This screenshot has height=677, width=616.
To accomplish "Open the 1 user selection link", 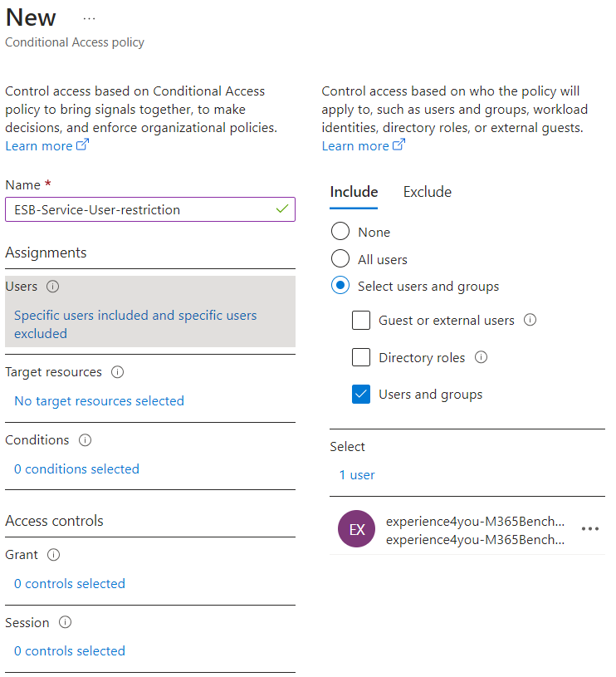I will click(357, 475).
